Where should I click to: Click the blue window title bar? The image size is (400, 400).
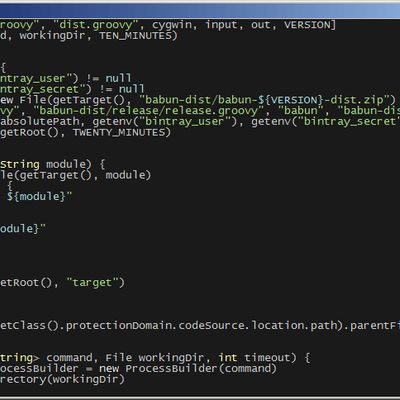click(x=200, y=11)
